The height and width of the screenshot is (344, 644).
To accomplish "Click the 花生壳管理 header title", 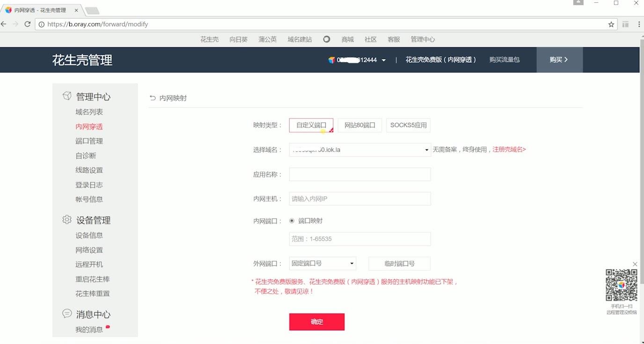I will 82,60.
